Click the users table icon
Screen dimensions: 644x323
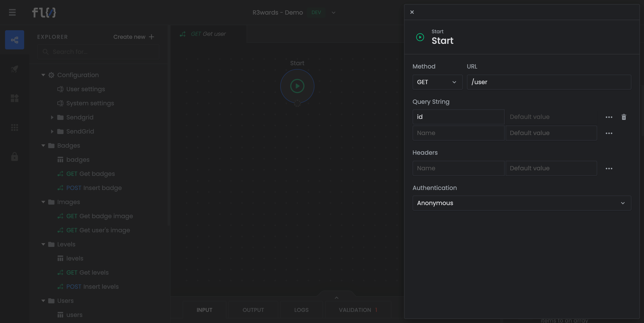point(60,315)
